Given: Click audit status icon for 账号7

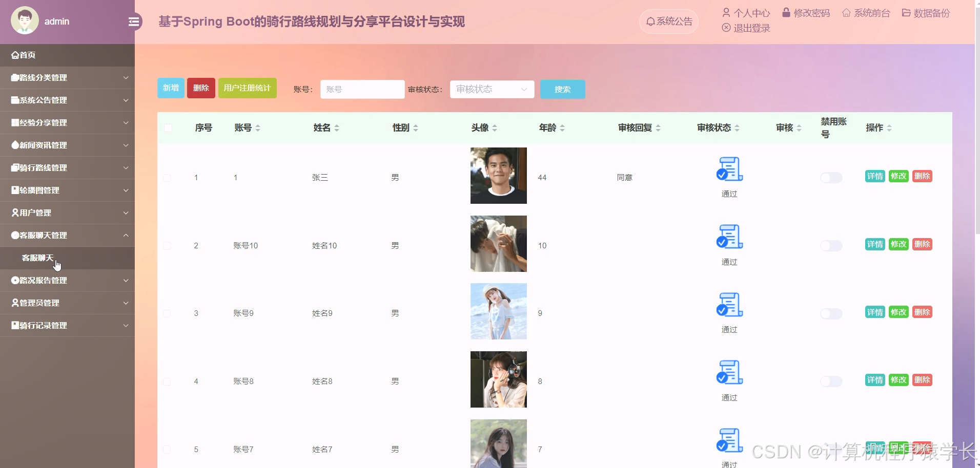Looking at the screenshot, I should pyautogui.click(x=729, y=440).
